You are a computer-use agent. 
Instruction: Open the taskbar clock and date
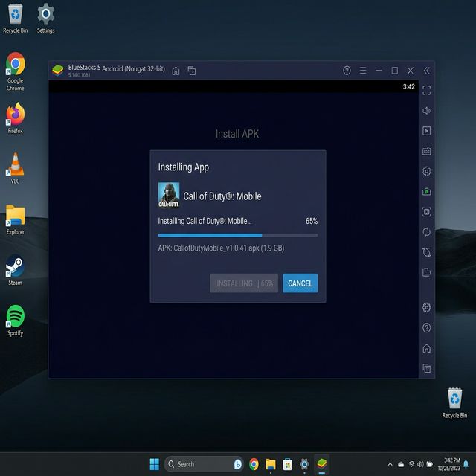tap(449, 464)
